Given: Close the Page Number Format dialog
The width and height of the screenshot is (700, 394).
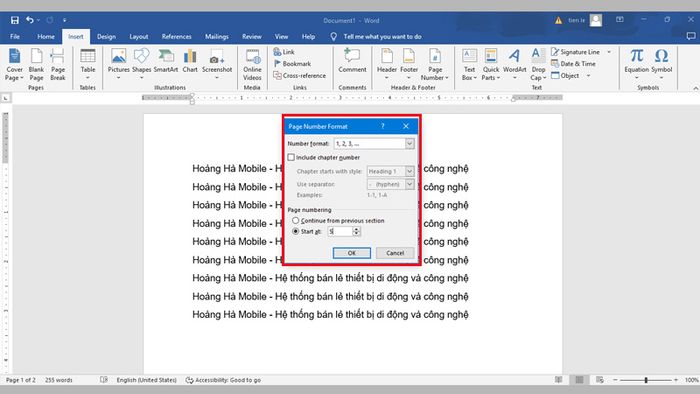Looking at the screenshot, I should 405,126.
